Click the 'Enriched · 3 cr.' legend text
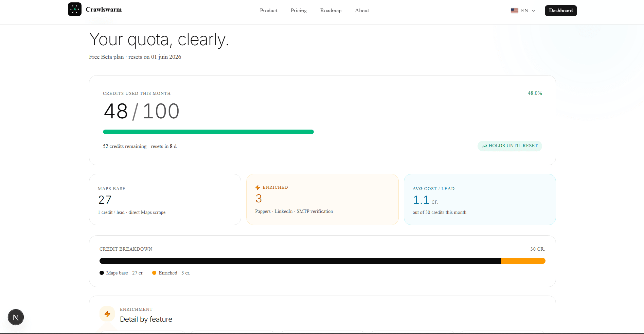644x334 pixels. 174,273
